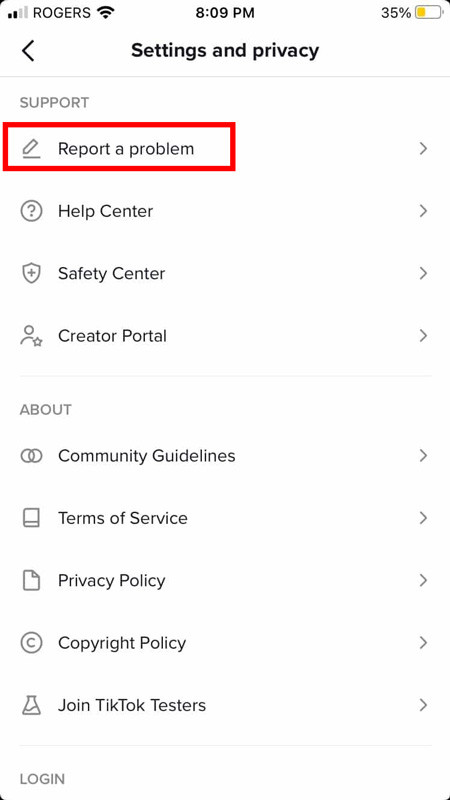Image resolution: width=450 pixels, height=800 pixels.
Task: Click the Terms of Service book icon
Action: [31, 518]
